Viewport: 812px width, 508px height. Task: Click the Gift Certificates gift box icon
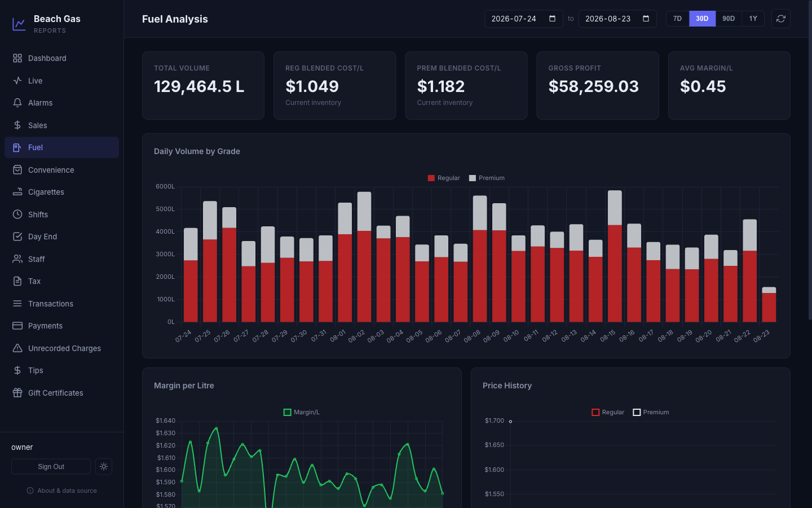(x=17, y=393)
